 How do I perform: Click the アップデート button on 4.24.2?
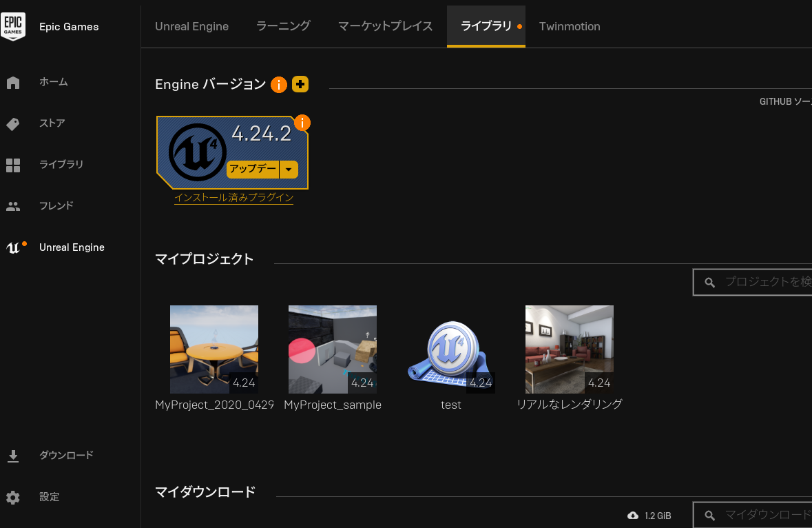click(x=253, y=170)
